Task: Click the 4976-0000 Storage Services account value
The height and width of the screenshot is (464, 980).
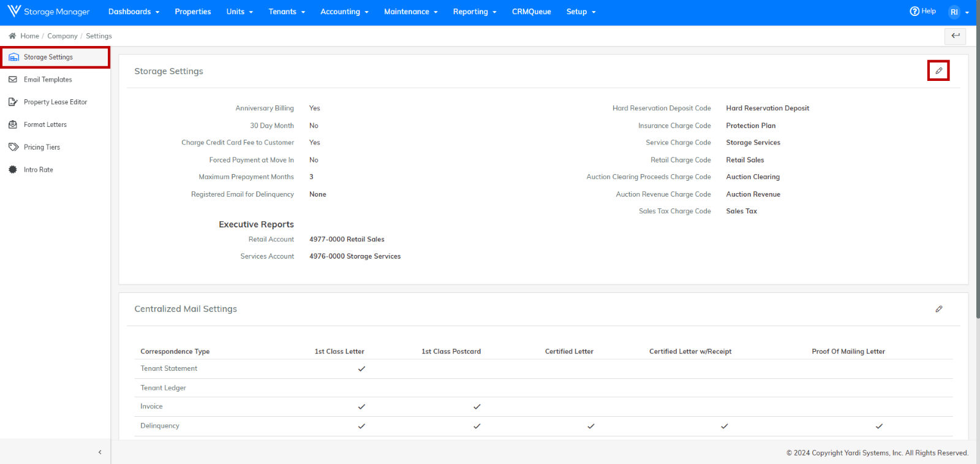Action: [x=355, y=256]
